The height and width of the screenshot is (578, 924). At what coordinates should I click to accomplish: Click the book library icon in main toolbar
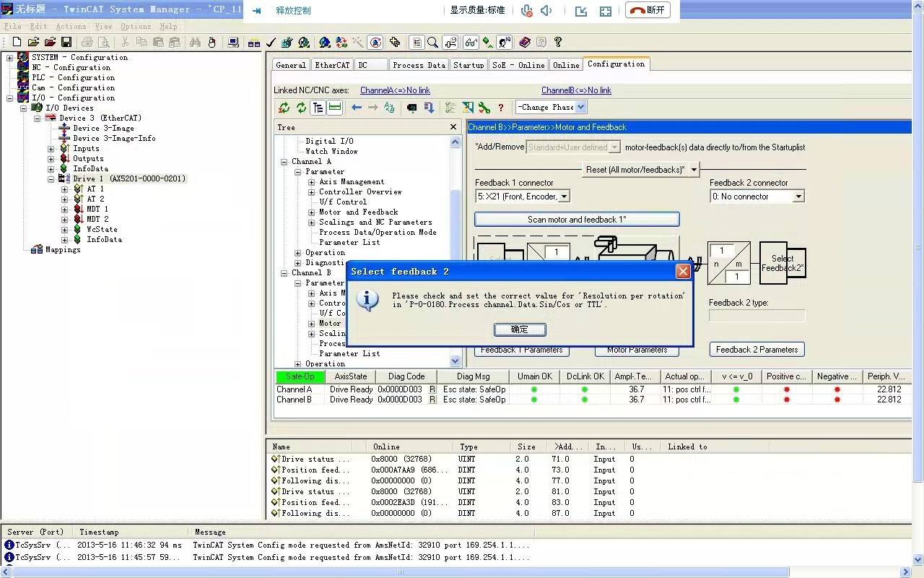click(525, 43)
